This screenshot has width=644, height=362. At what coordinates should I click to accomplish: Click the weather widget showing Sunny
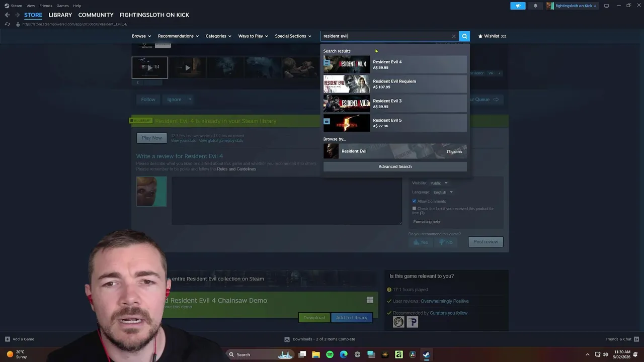[16, 354]
